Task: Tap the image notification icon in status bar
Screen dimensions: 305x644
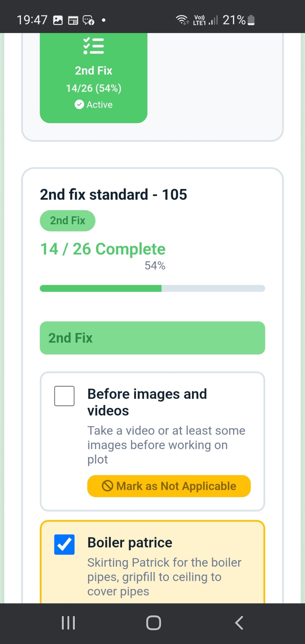Action: [58, 20]
